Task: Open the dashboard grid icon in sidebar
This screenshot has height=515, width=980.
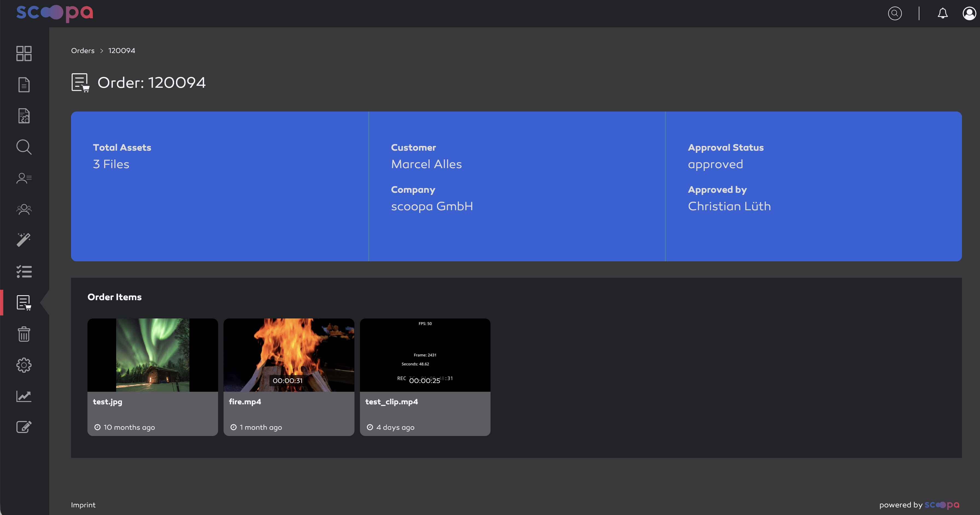Action: click(24, 53)
